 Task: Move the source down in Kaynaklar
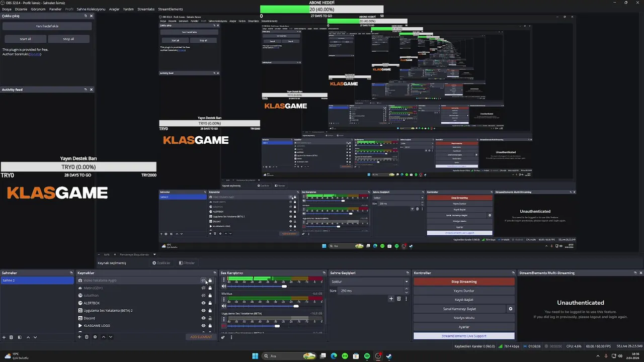(x=111, y=337)
